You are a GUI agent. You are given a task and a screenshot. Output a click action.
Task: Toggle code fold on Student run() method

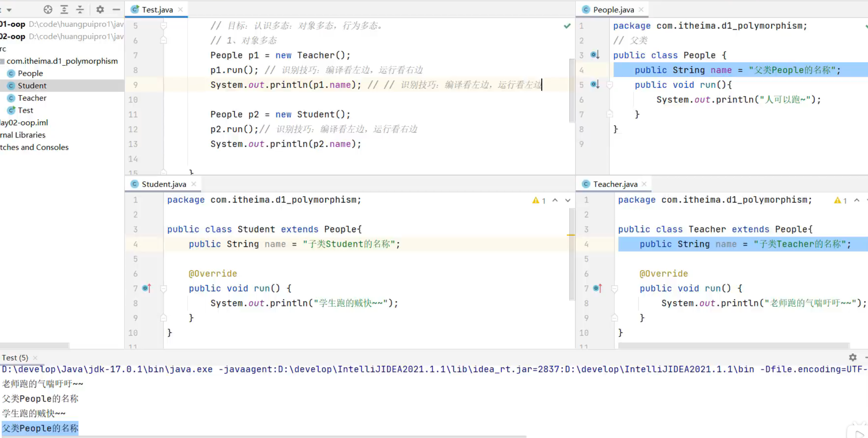[x=164, y=288]
